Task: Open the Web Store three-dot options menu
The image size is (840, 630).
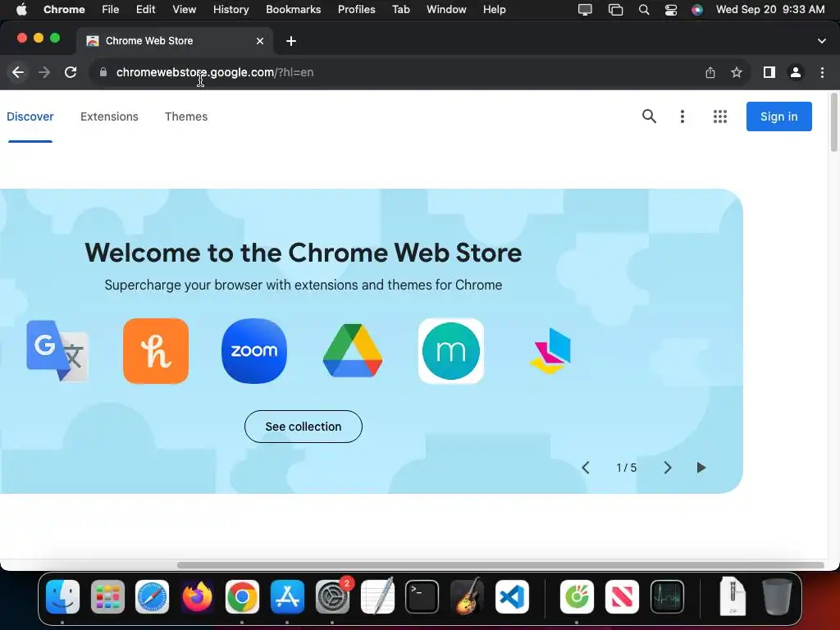Action: pyautogui.click(x=682, y=116)
